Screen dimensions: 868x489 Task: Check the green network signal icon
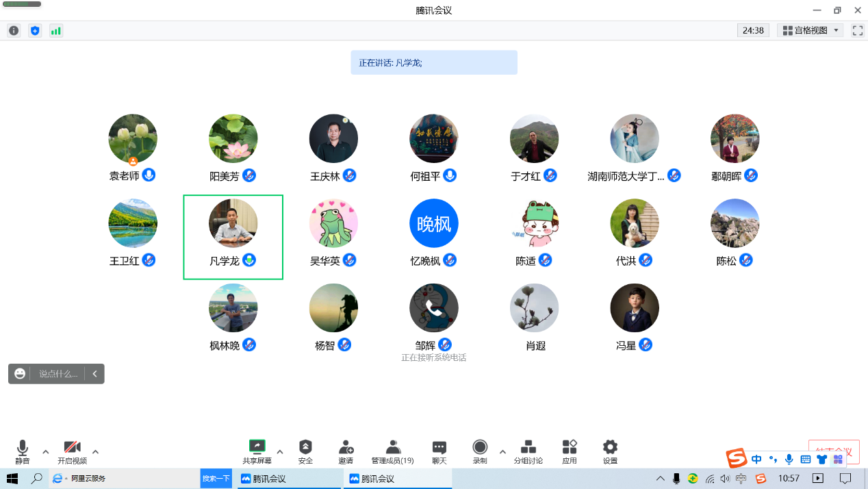coord(56,31)
